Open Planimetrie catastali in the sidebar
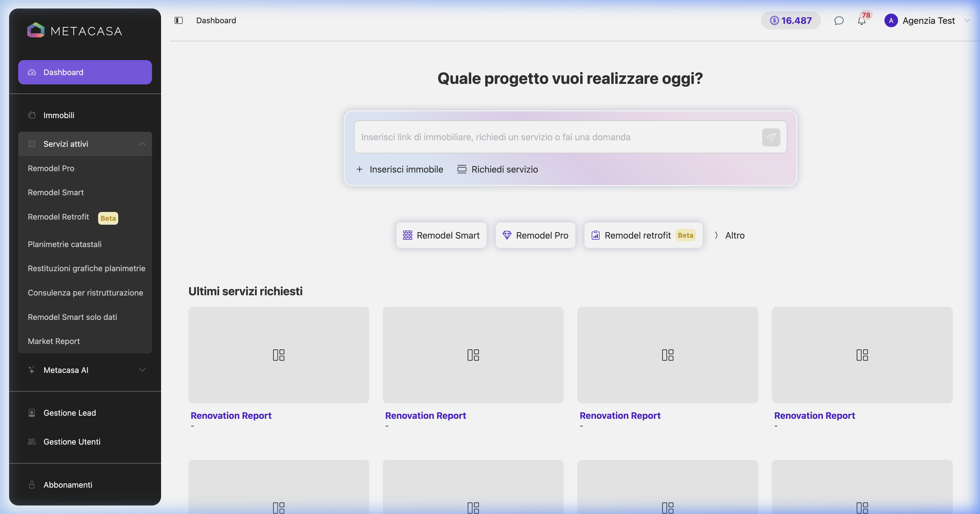This screenshot has height=514, width=980. coord(65,244)
